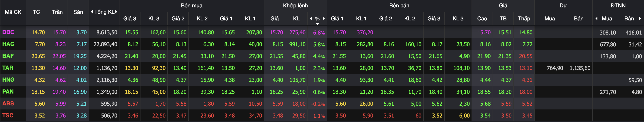This screenshot has width=644, height=122.
Task: Click the TC column header
Action: pos(36,12)
